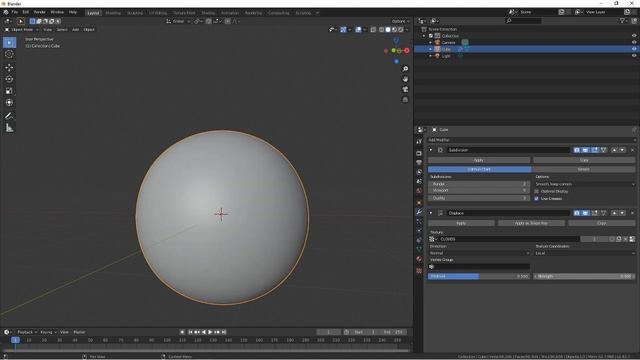
Task: Click Copy on the Displace modifier
Action: click(602, 223)
